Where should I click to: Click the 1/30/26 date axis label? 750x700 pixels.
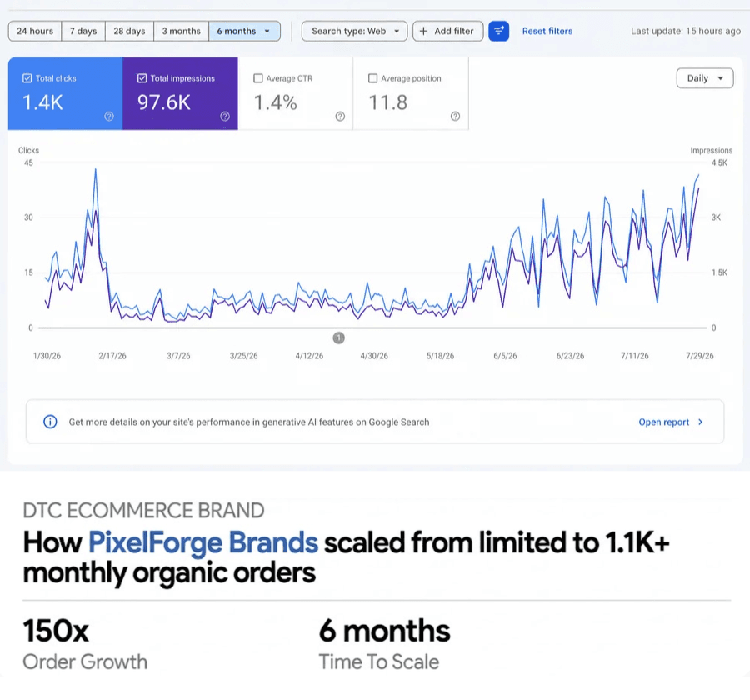pos(47,356)
